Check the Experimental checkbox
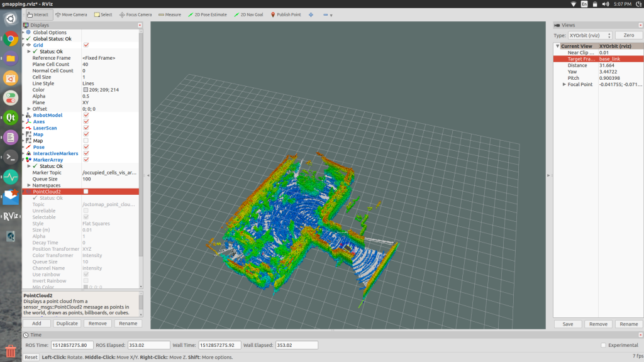644x362 pixels. click(603, 345)
